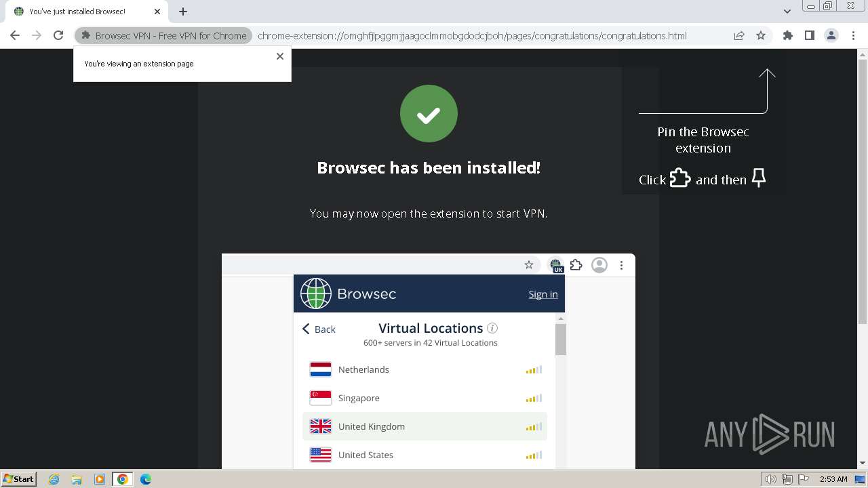Toggle the browser side panel icon
The width and height of the screenshot is (868, 488).
coord(809,35)
